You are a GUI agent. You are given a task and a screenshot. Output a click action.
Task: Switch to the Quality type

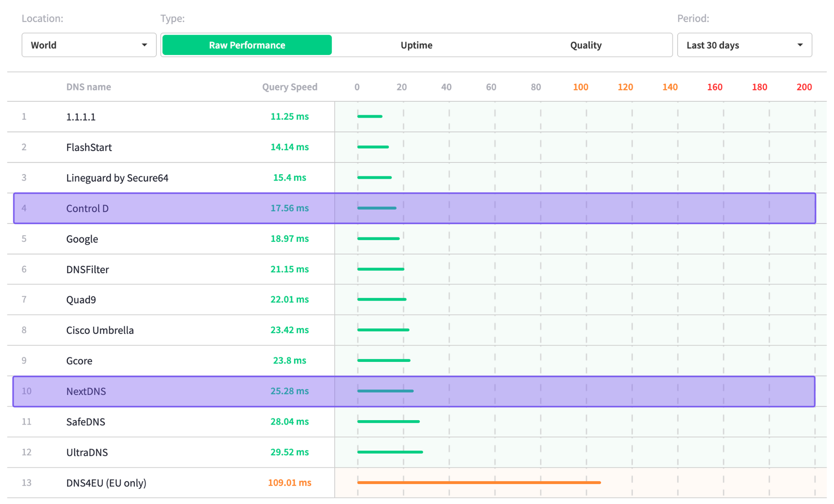tap(585, 45)
